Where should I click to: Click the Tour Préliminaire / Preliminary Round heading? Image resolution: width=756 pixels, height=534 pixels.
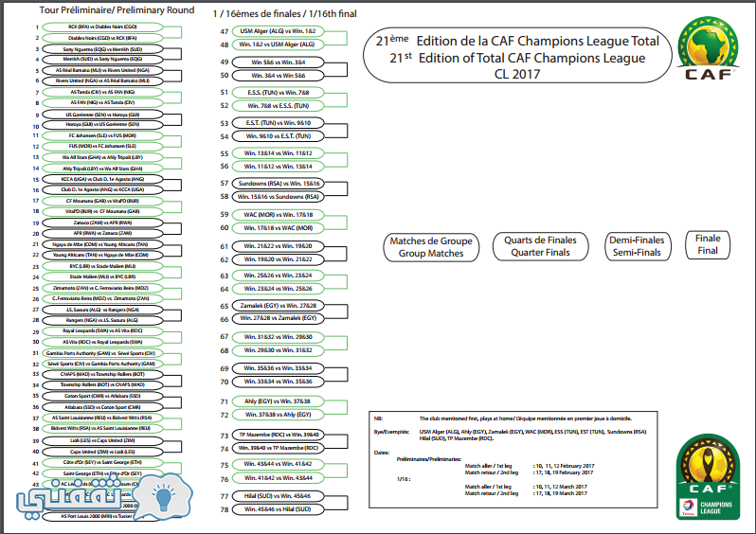coord(117,10)
